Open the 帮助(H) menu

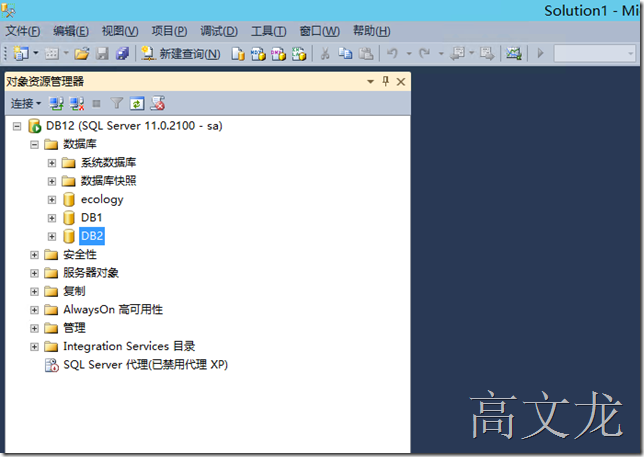(x=372, y=31)
